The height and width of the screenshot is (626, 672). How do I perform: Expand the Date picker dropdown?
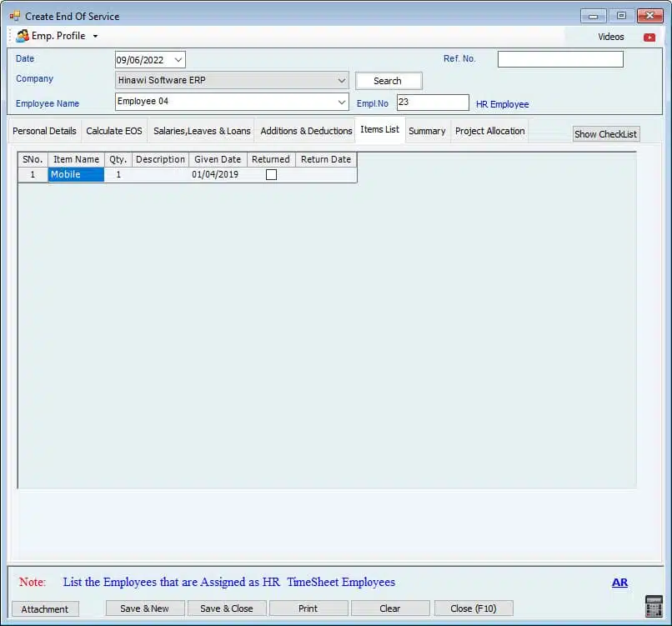tap(178, 60)
